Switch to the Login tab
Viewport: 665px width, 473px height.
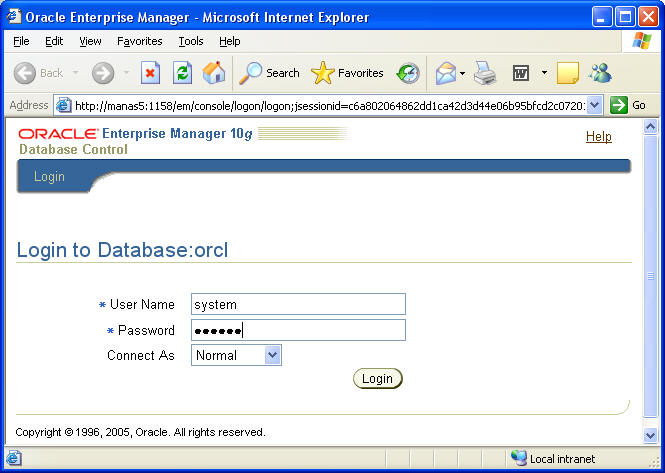tap(49, 177)
